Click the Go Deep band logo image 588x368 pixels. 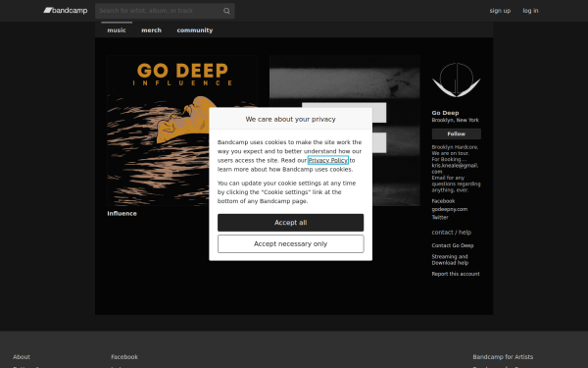457,80
